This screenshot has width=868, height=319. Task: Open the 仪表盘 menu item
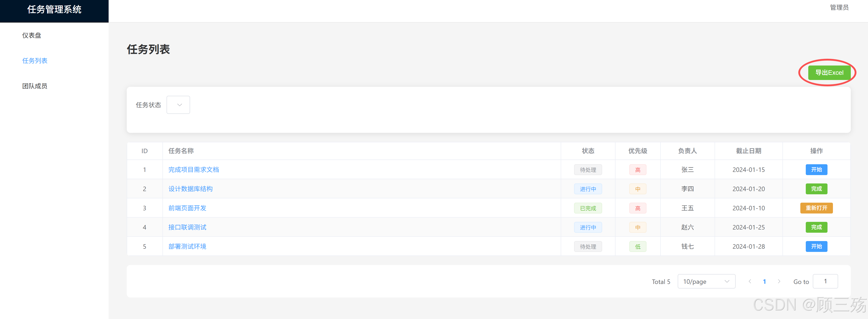click(32, 35)
